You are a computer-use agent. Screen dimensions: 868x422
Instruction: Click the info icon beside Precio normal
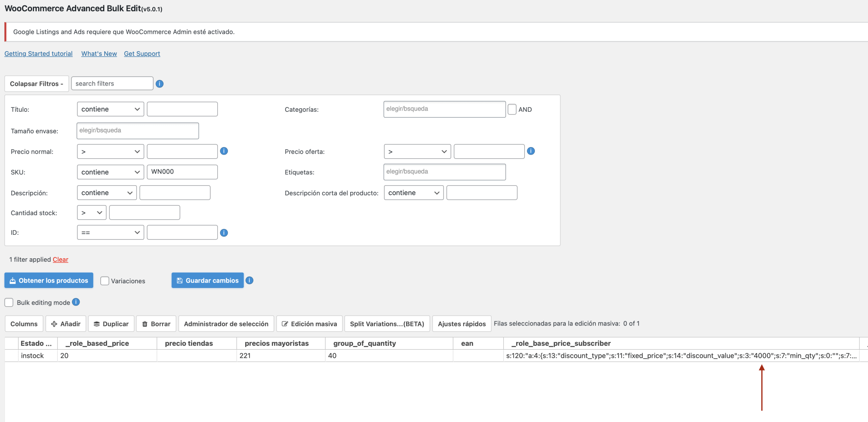(224, 151)
